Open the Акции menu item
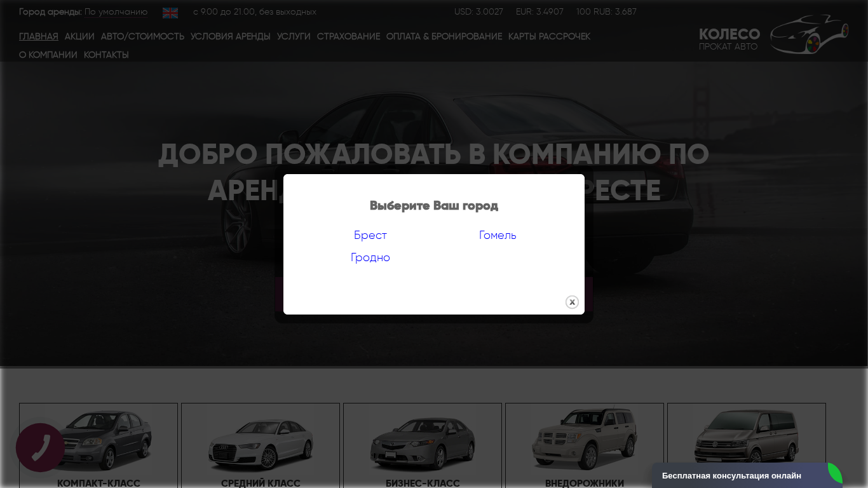This screenshot has width=868, height=488. (x=79, y=36)
